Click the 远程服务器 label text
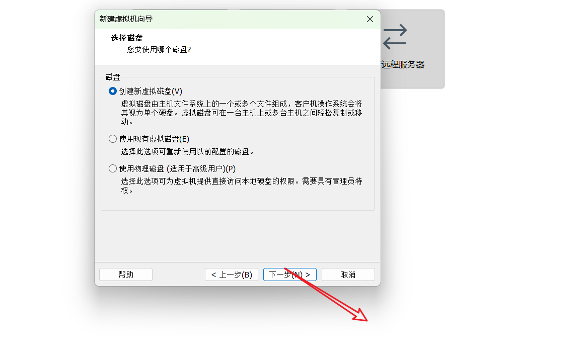This screenshot has width=588, height=364. 402,64
